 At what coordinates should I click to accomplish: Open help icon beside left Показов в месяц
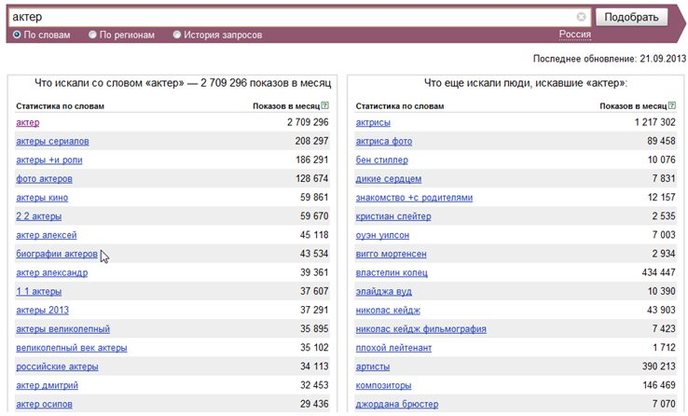click(x=325, y=105)
